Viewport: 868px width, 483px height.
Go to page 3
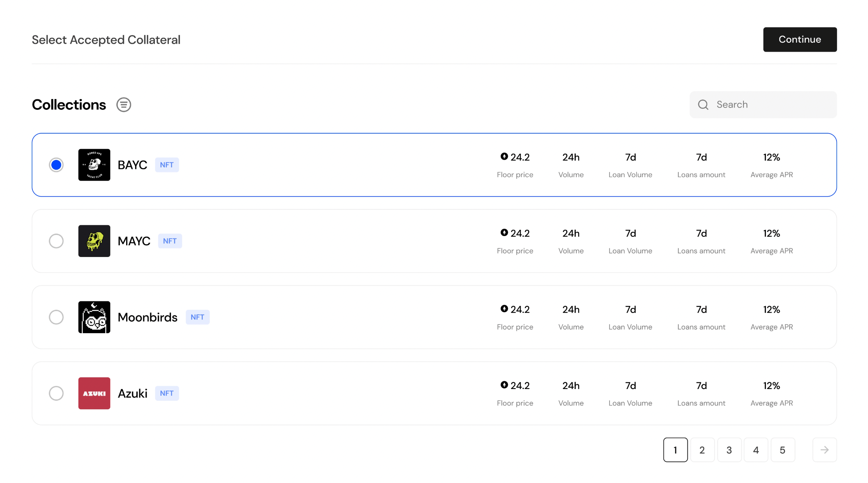[x=729, y=450]
